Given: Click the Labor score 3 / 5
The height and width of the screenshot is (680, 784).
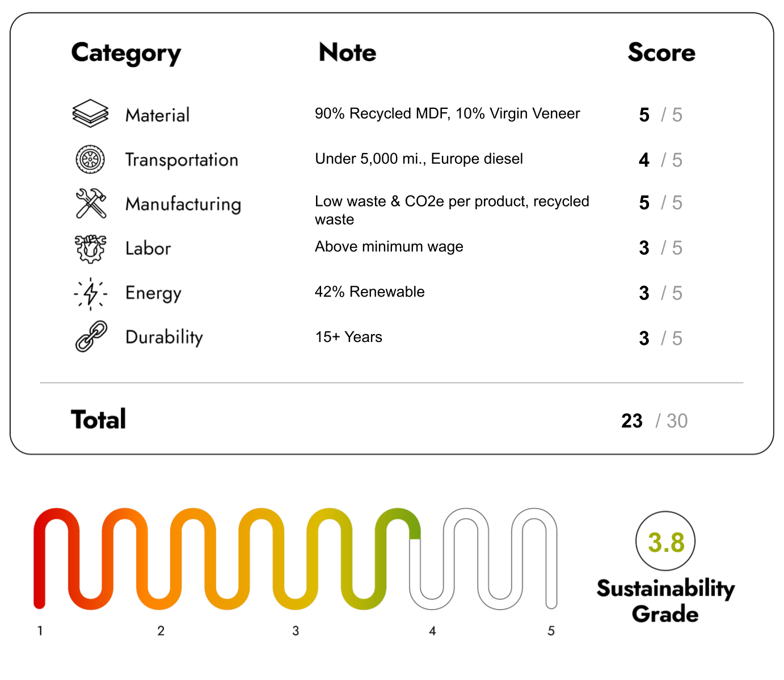Looking at the screenshot, I should pyautogui.click(x=660, y=248).
